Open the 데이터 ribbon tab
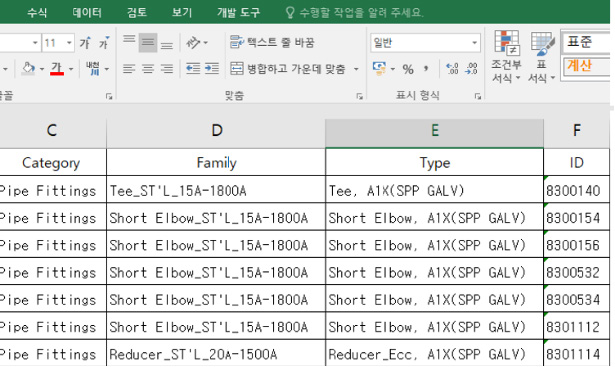 [87, 13]
